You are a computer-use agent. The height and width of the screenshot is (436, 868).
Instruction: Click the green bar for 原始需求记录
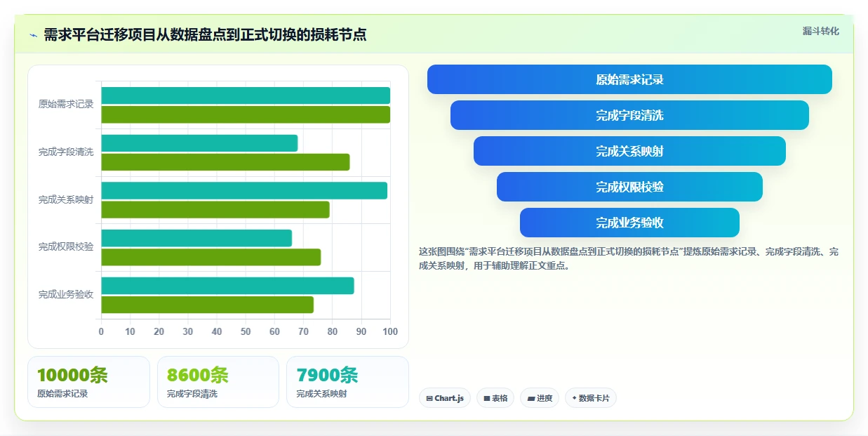[x=246, y=114]
